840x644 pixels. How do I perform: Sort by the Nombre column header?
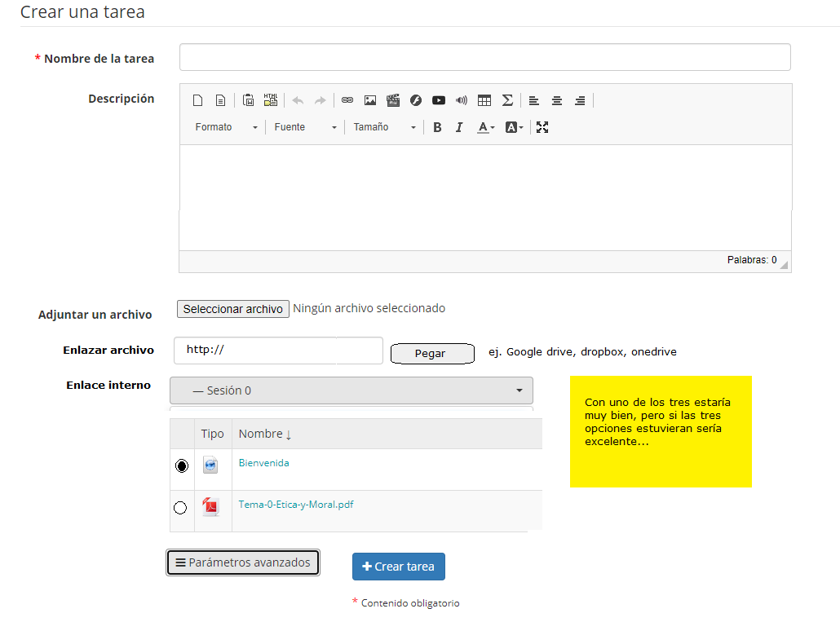(265, 434)
